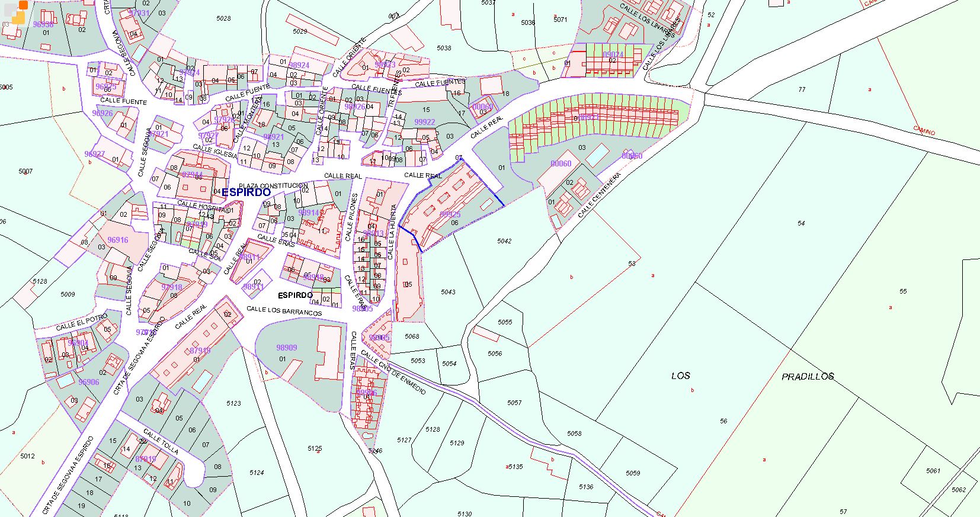
Task: Select rural parcel number 5057
Action: coord(514,403)
